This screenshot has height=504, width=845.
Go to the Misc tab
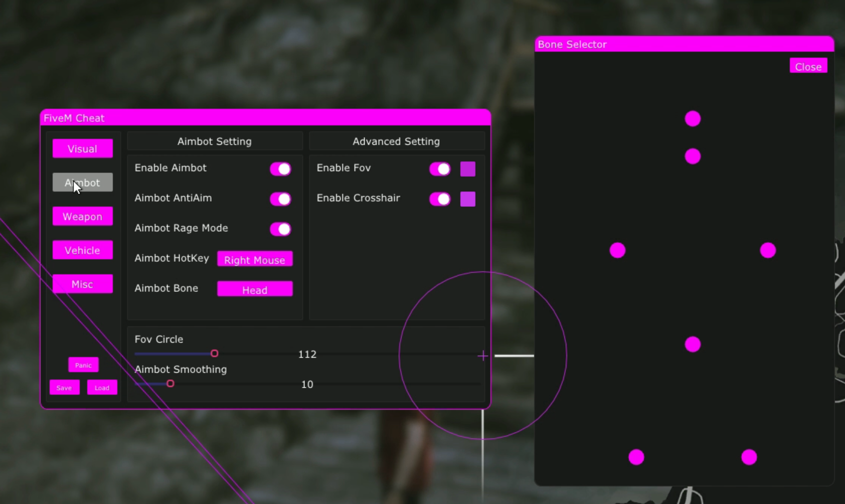point(82,284)
